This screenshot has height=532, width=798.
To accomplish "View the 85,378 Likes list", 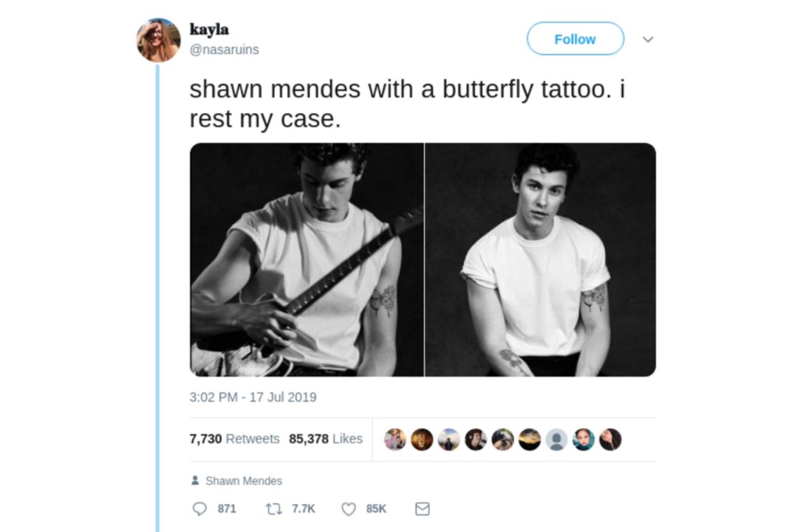I will click(326, 439).
